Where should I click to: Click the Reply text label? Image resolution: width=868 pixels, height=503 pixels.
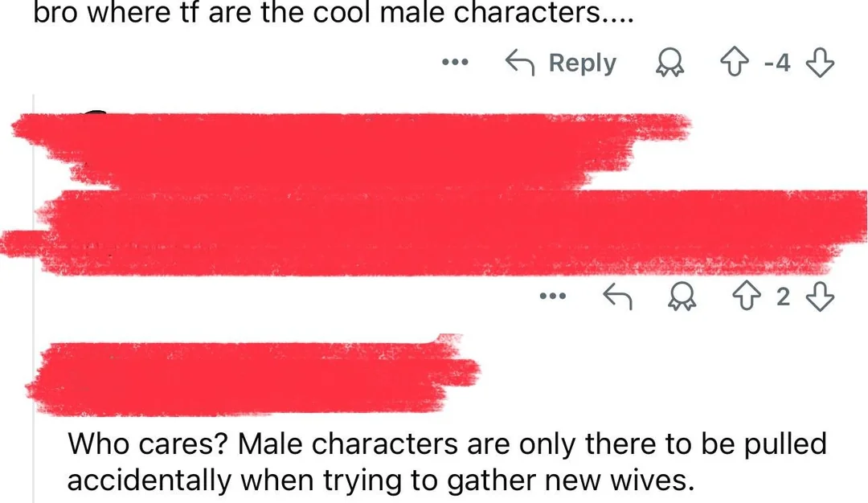(x=583, y=63)
